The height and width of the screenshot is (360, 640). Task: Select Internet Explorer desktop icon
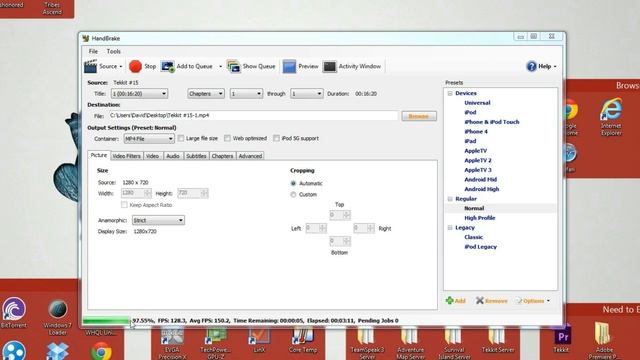tap(611, 109)
